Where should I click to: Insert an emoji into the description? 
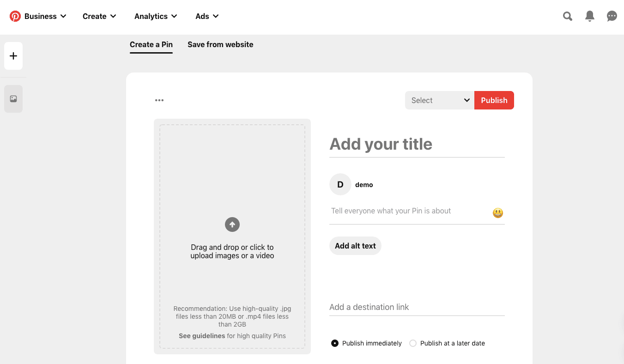click(497, 212)
